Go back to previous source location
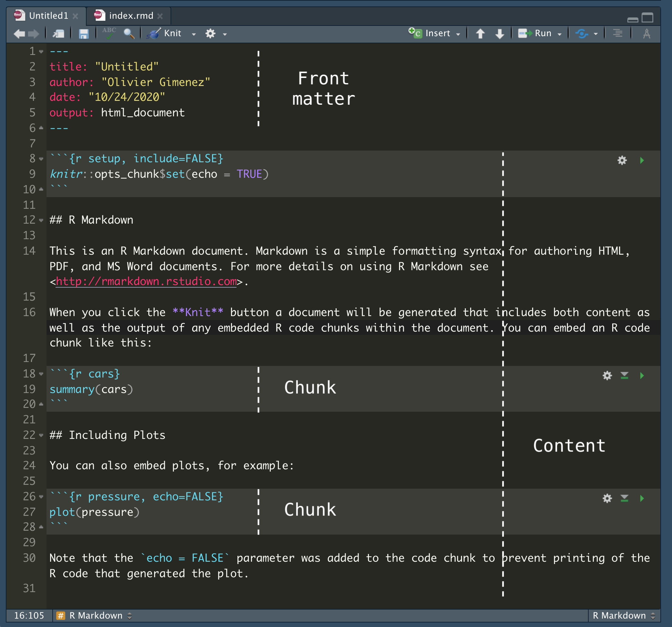Screen dimensions: 672x627 click(19, 34)
